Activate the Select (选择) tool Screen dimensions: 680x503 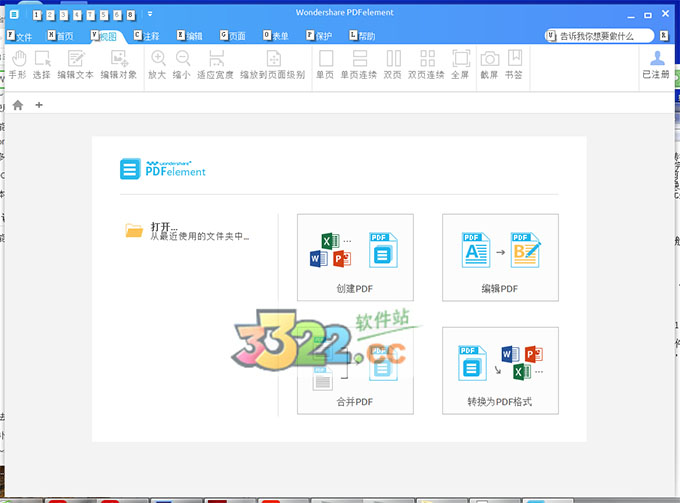pos(42,65)
